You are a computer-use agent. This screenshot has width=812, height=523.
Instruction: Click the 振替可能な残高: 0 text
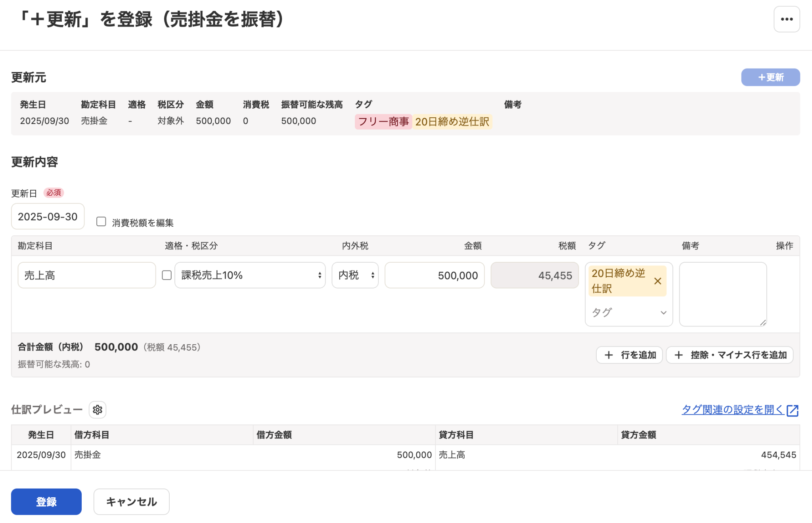click(x=54, y=364)
